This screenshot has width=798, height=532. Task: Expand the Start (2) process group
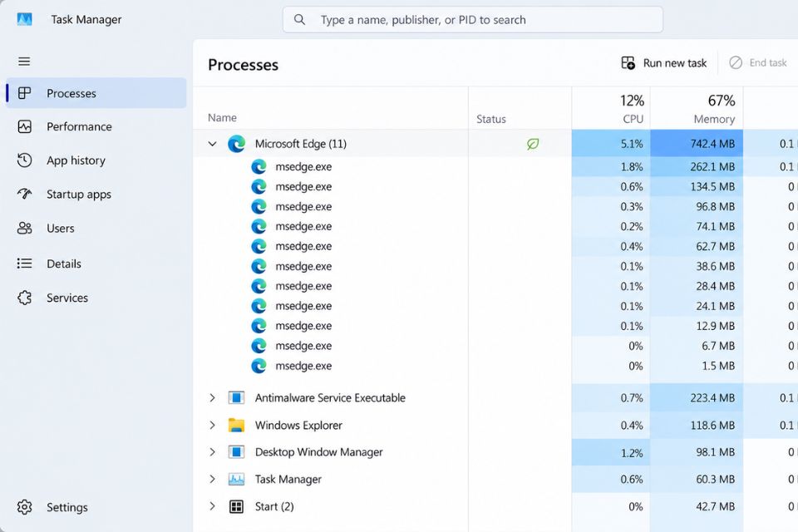(212, 506)
